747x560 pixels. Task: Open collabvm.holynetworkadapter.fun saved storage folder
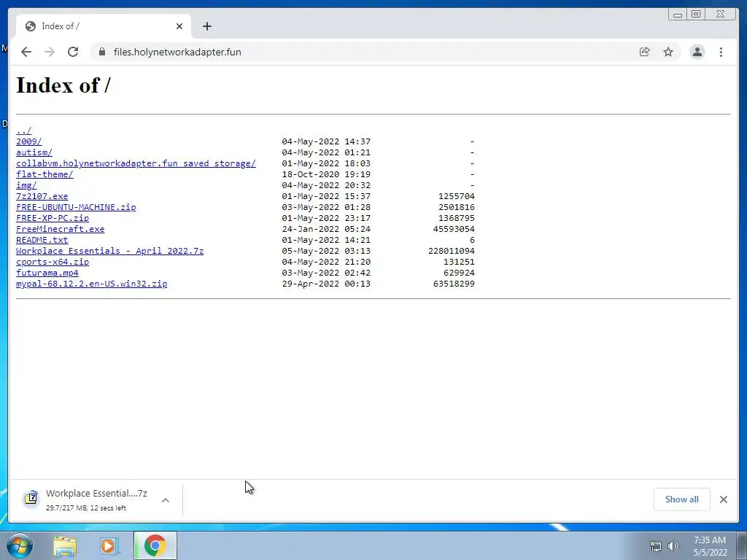click(136, 163)
